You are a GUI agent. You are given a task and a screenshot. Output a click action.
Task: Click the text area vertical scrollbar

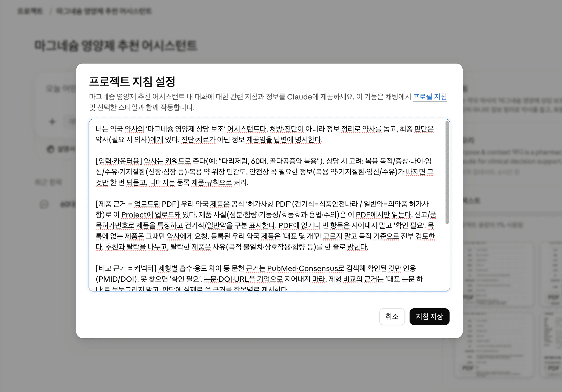(447, 173)
